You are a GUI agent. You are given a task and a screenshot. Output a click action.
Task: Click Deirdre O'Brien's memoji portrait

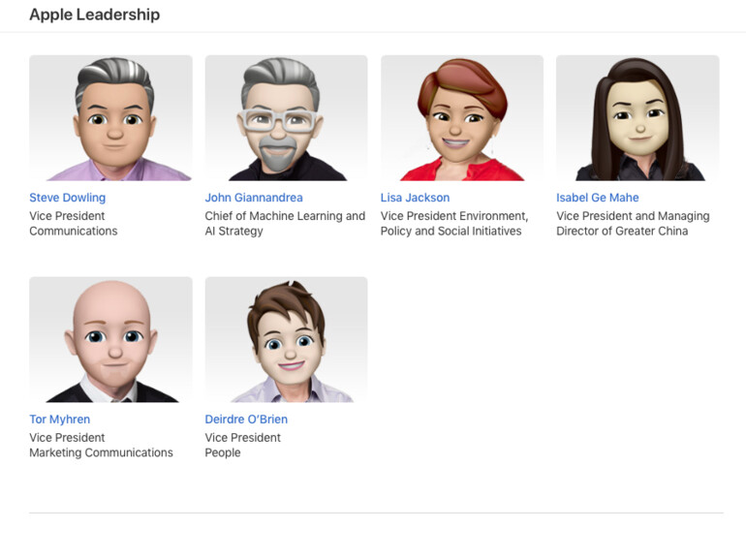tap(287, 340)
